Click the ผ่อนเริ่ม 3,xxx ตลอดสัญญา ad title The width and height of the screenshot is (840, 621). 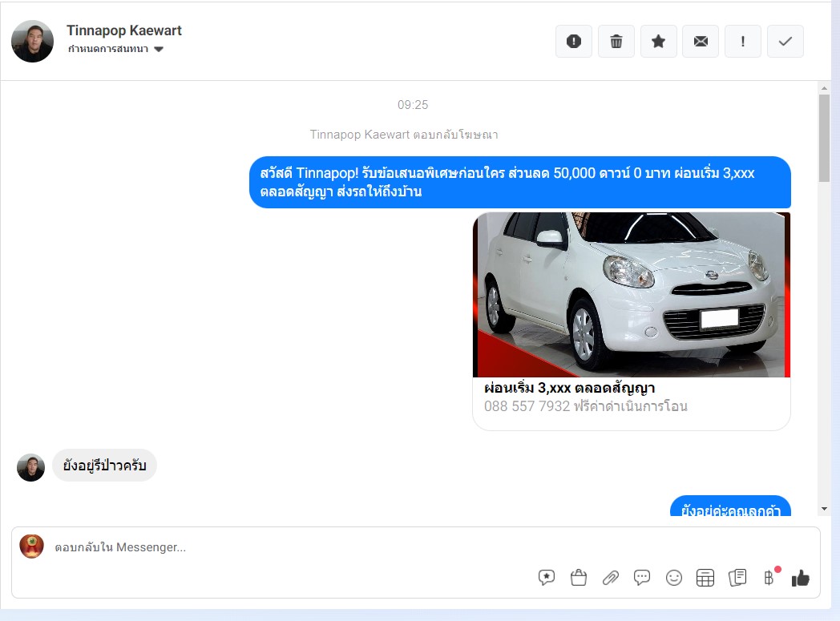(569, 388)
